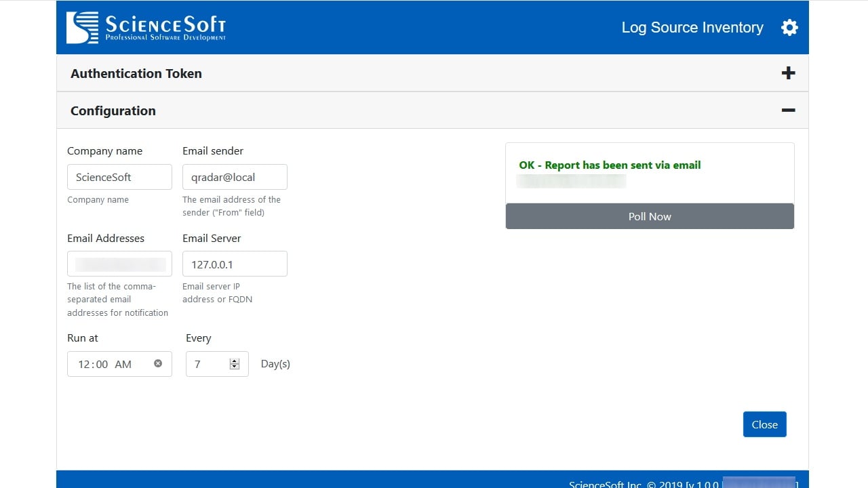Image resolution: width=868 pixels, height=488 pixels.
Task: Click the Email sender input box
Action: [235, 177]
